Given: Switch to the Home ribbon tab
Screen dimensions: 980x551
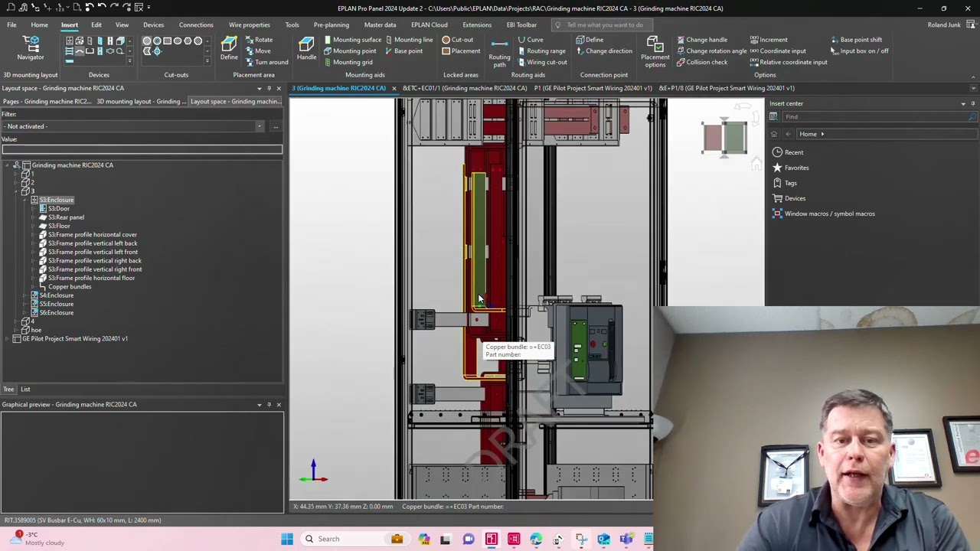Looking at the screenshot, I should click(39, 24).
